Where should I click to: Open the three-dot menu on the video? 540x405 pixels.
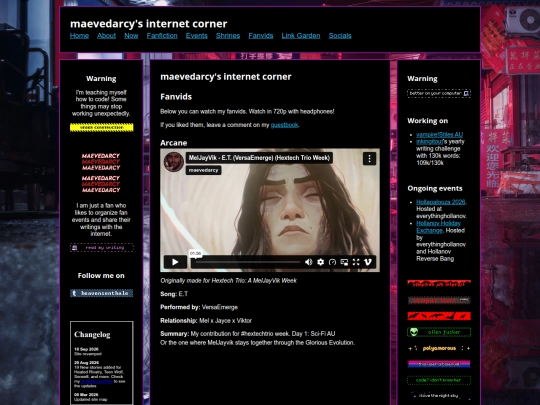tap(370, 158)
